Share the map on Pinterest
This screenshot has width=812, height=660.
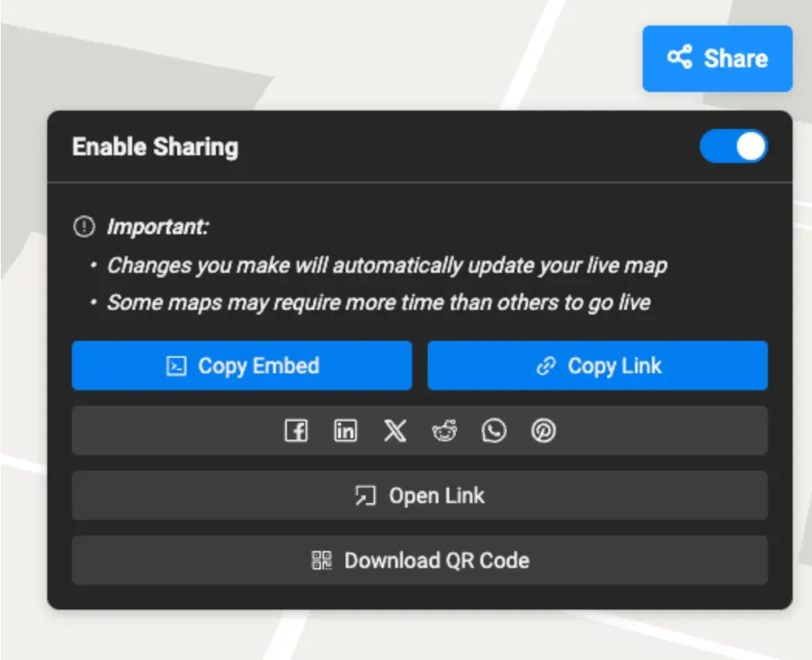click(544, 430)
